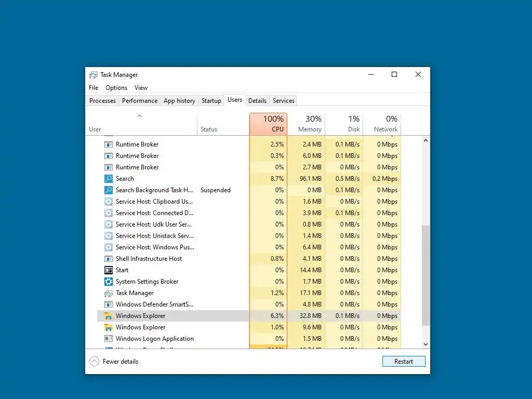Click the 8.7% CPU value for Search
532x399 pixels.
tap(277, 179)
